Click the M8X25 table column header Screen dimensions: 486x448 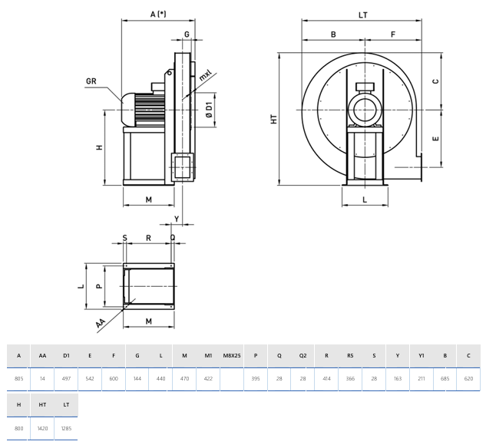pyautogui.click(x=232, y=356)
